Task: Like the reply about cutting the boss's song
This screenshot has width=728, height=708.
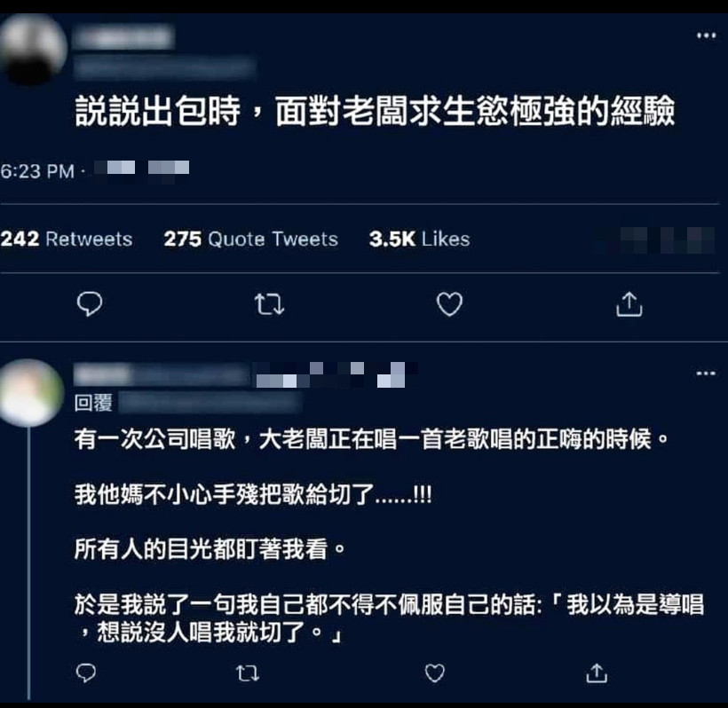Action: pyautogui.click(x=435, y=673)
